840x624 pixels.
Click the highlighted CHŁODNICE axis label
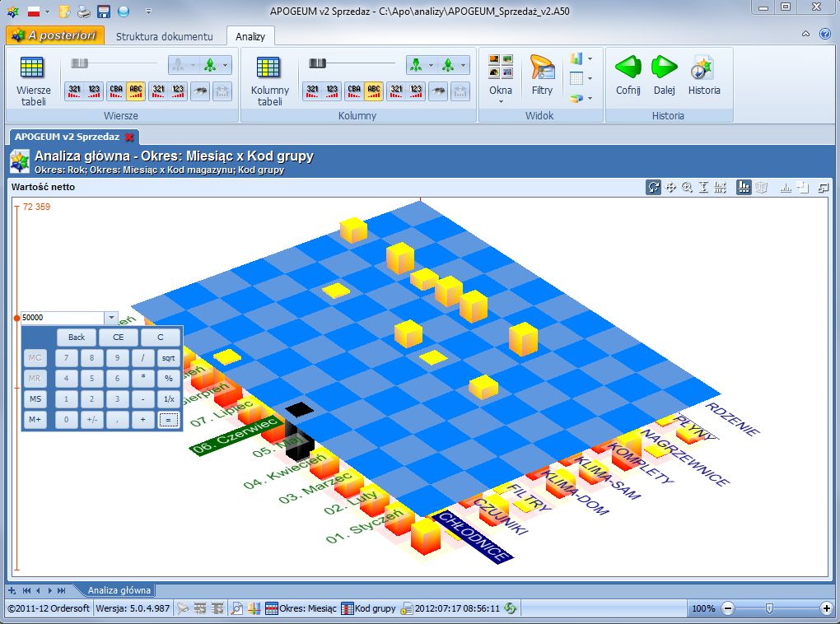[473, 538]
